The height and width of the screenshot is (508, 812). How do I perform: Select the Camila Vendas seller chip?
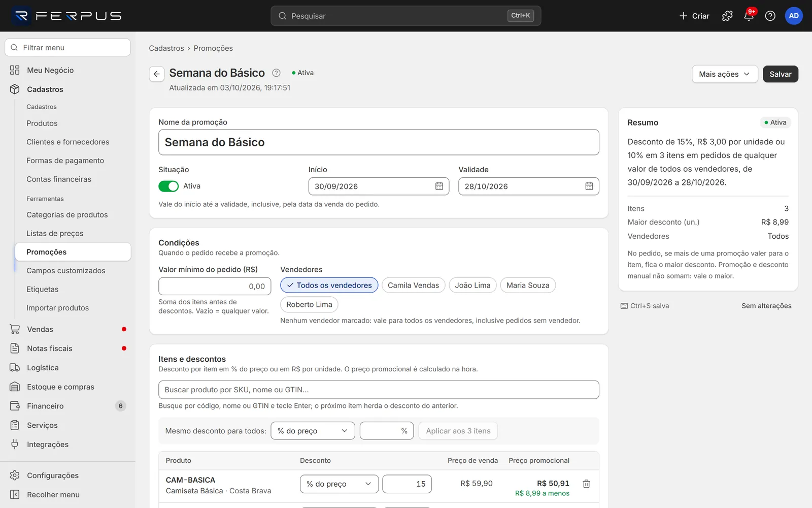(413, 285)
